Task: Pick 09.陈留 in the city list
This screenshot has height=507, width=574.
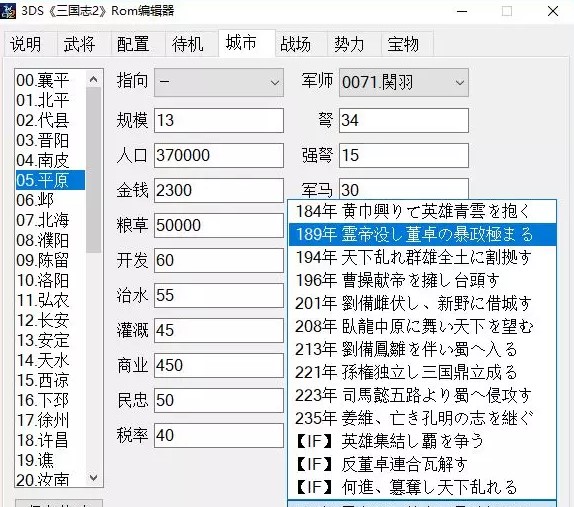Action: coord(50,260)
